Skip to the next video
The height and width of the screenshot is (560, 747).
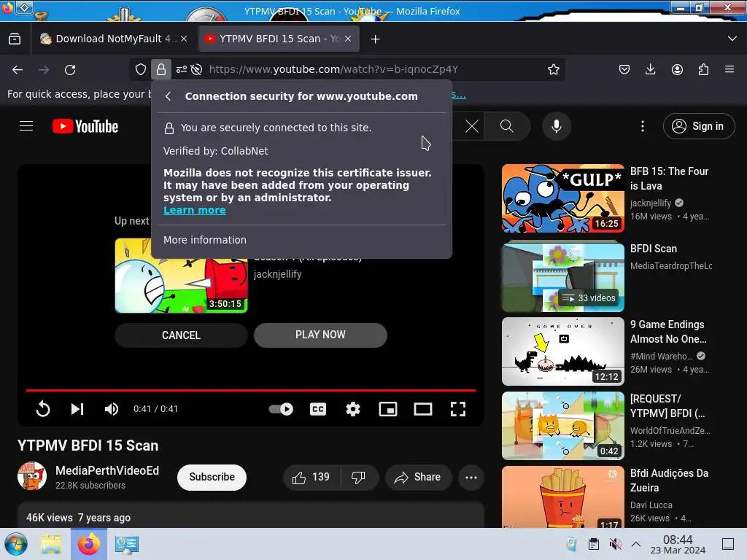point(77,409)
